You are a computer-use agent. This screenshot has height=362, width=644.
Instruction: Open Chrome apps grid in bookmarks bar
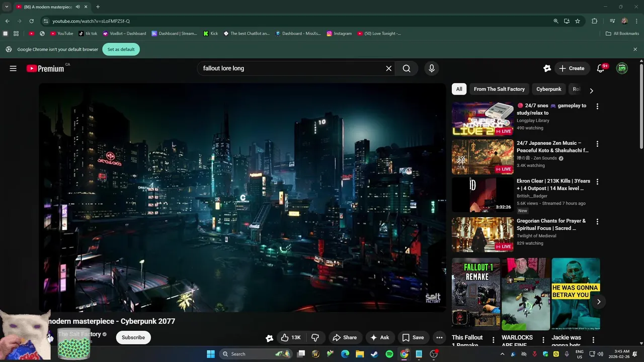pyautogui.click(x=16, y=34)
